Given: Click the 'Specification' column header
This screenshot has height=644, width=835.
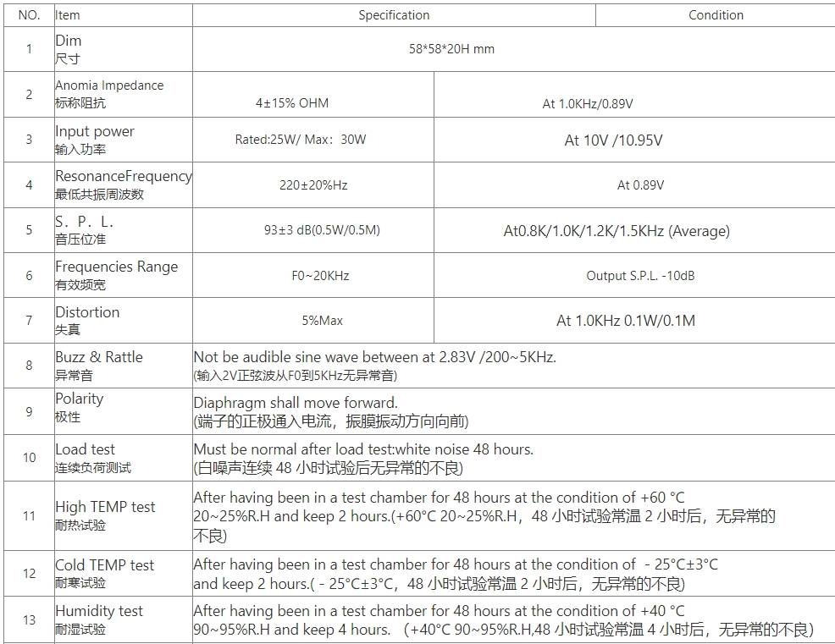Looking at the screenshot, I should 394,15.
